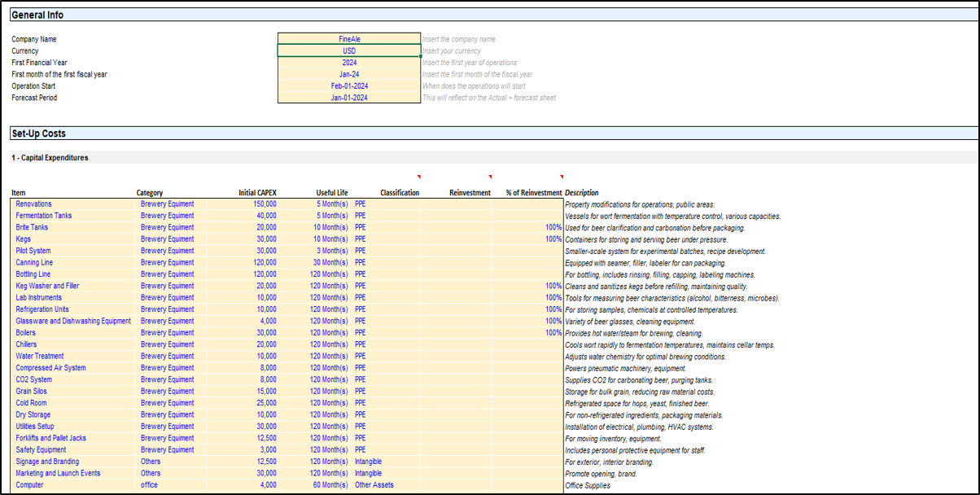980x495 pixels.
Task: Select the Forecast Period cell Jan-01-2024
Action: [348, 98]
